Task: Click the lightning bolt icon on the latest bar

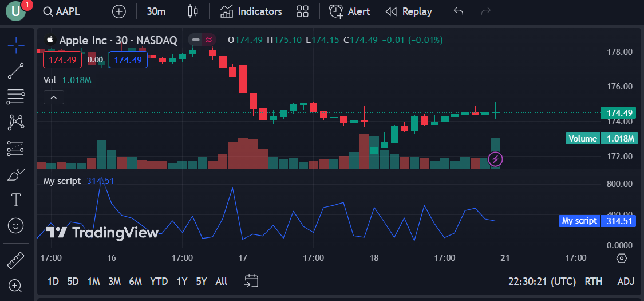Action: point(496,159)
